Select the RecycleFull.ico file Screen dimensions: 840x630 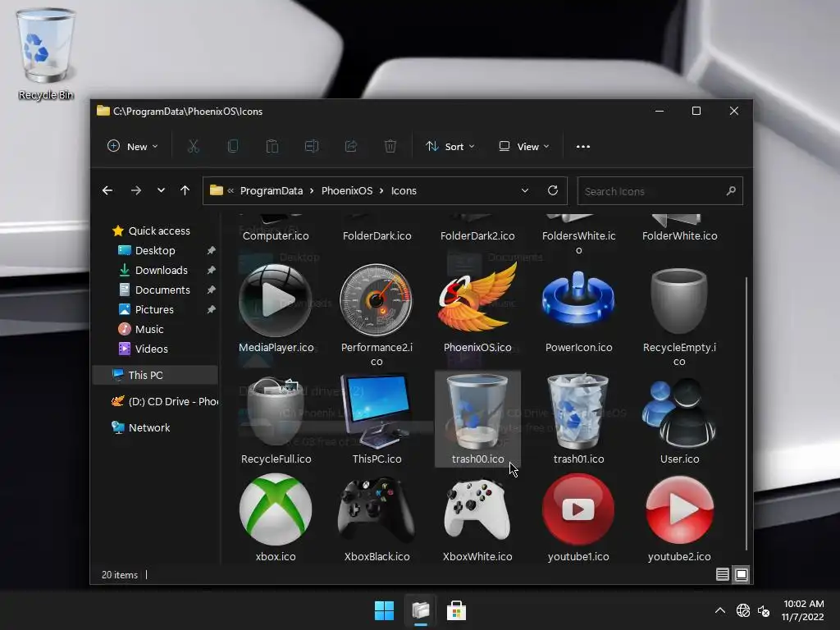[276, 419]
